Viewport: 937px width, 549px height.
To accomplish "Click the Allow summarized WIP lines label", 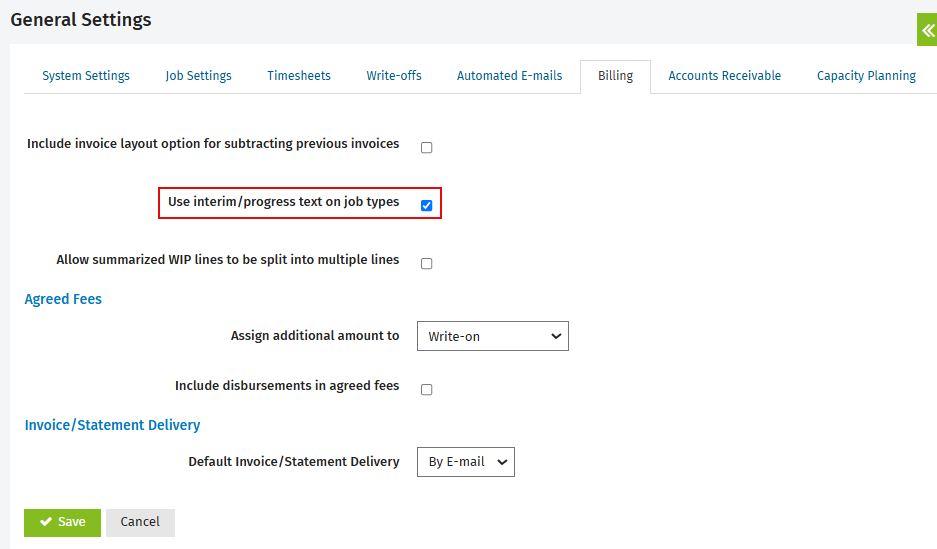I will coord(228,260).
